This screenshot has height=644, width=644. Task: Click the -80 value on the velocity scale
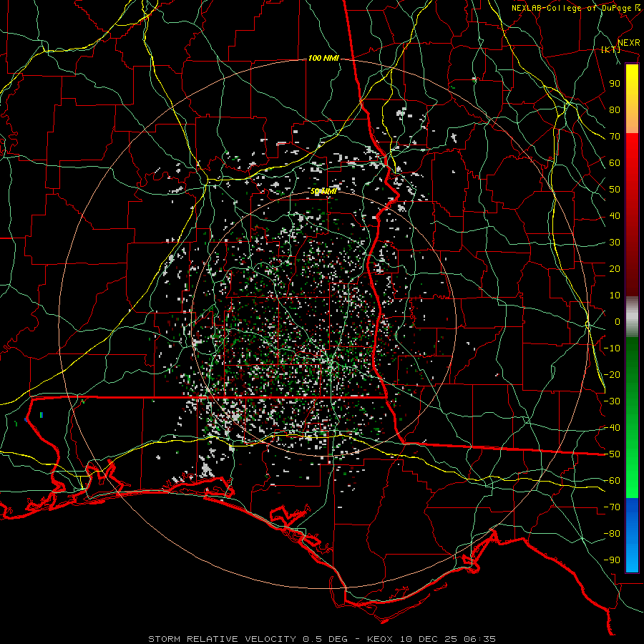612,534
